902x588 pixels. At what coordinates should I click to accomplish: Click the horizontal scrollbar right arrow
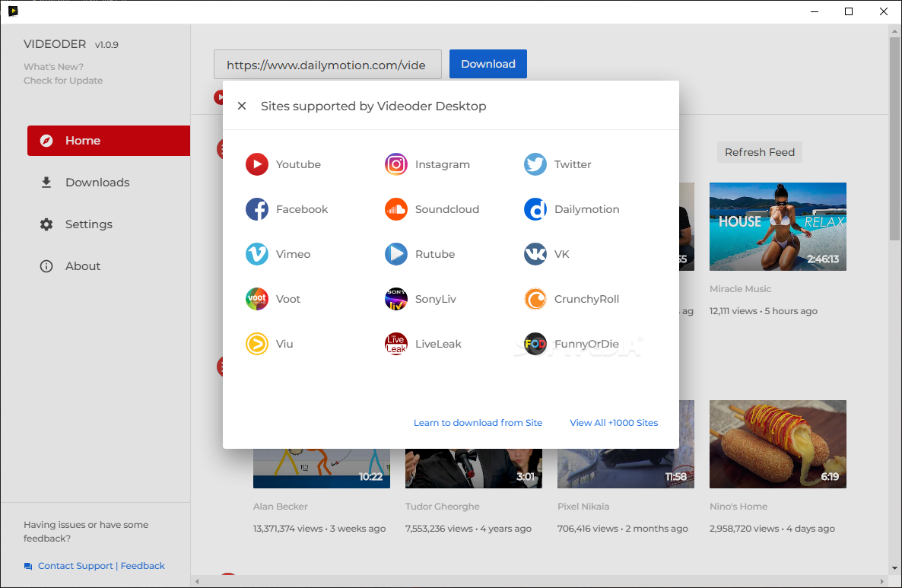point(882,581)
